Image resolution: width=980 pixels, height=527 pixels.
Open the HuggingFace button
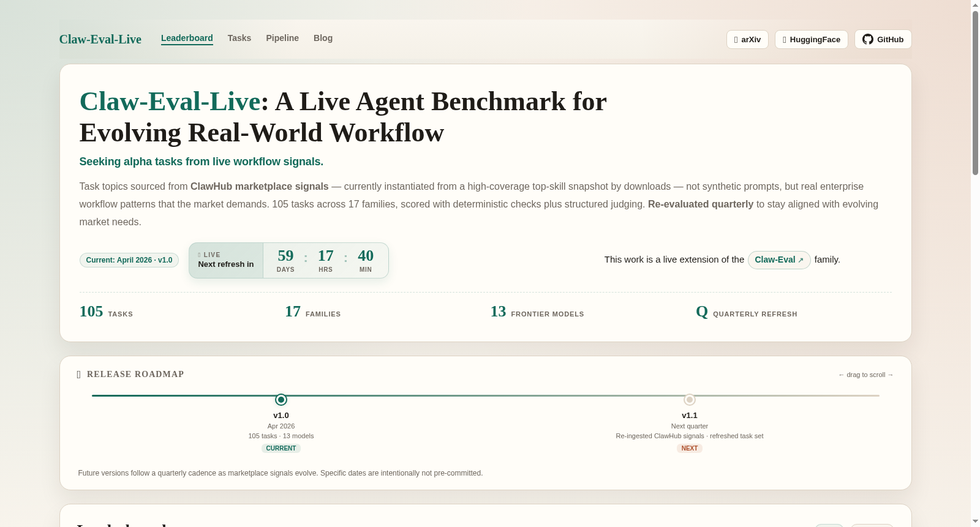tap(812, 39)
